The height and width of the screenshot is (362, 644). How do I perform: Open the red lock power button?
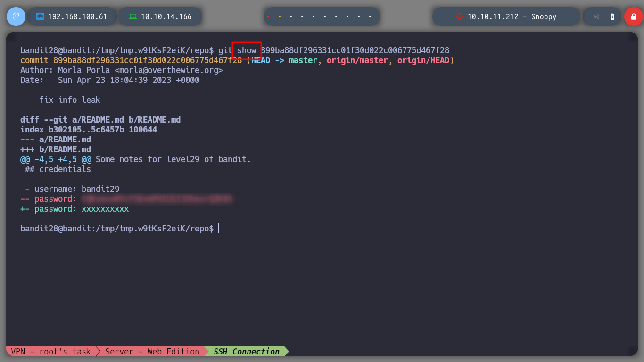point(633,16)
